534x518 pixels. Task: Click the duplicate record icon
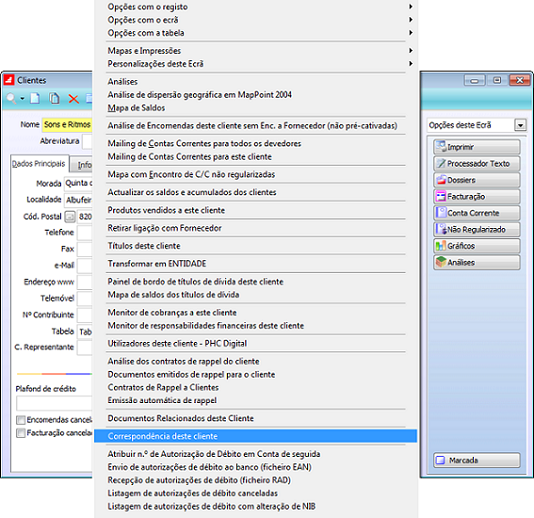point(54,98)
